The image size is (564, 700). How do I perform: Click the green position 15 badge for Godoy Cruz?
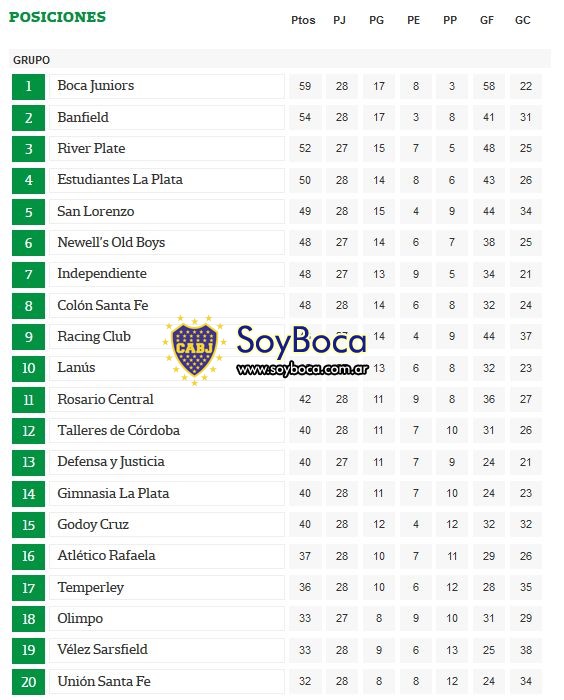pos(28,525)
